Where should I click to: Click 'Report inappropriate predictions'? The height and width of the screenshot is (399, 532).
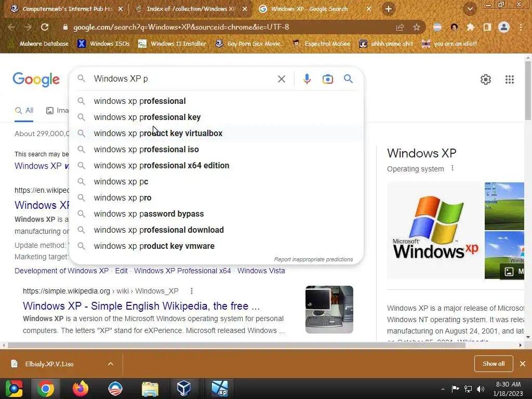pos(313,259)
